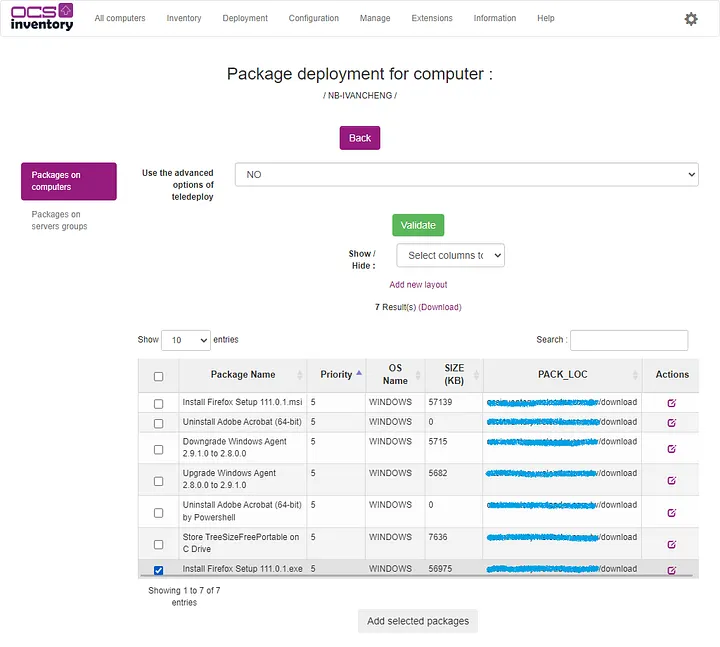Screen dimensions: 720x647
Task: Check Uninstall Adobe Acrobat by Powershell package
Action: (158, 512)
